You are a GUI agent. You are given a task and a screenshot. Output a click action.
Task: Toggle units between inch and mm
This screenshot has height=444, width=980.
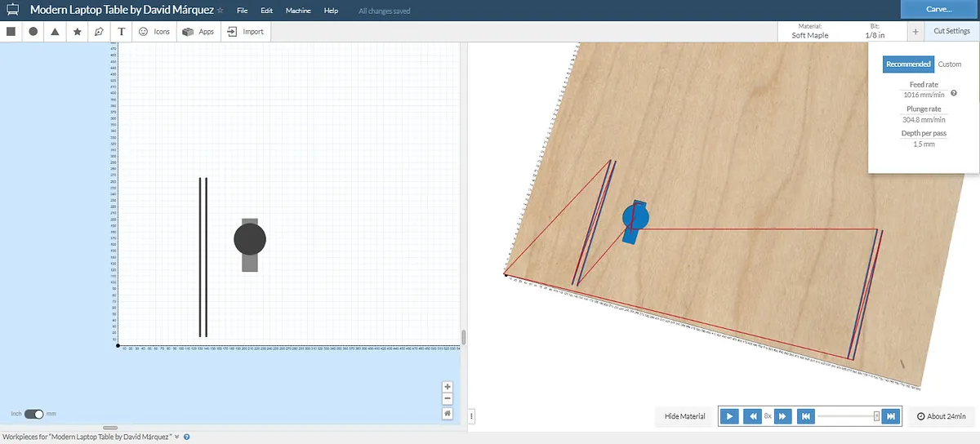33,414
